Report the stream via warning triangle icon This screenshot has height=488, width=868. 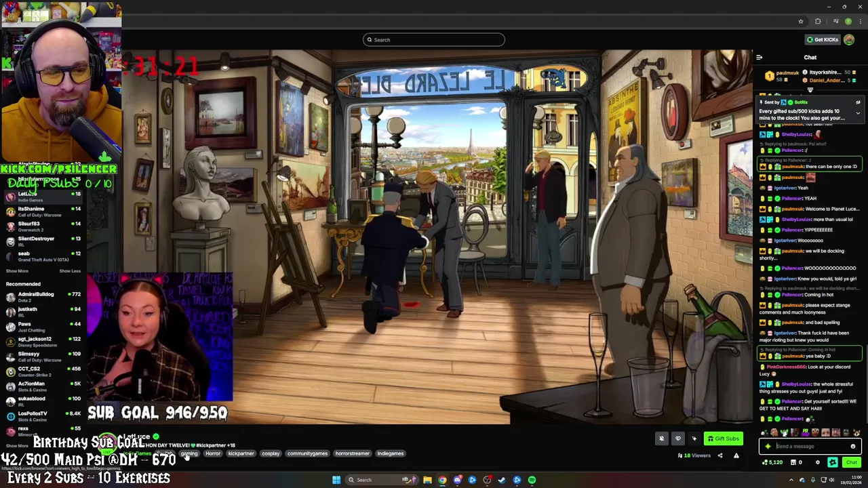point(736,455)
